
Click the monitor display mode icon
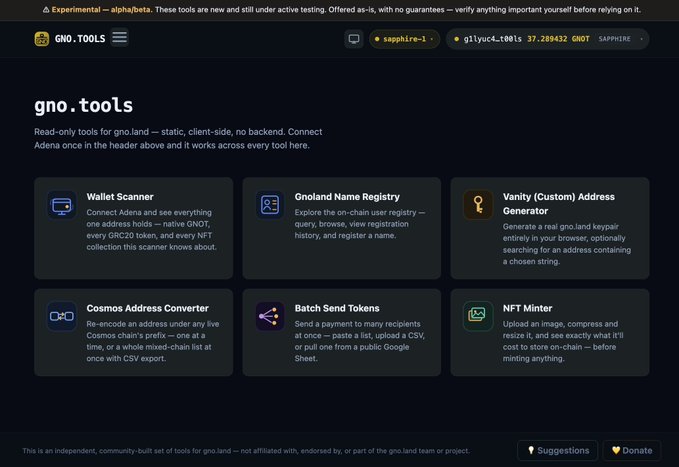click(x=354, y=39)
